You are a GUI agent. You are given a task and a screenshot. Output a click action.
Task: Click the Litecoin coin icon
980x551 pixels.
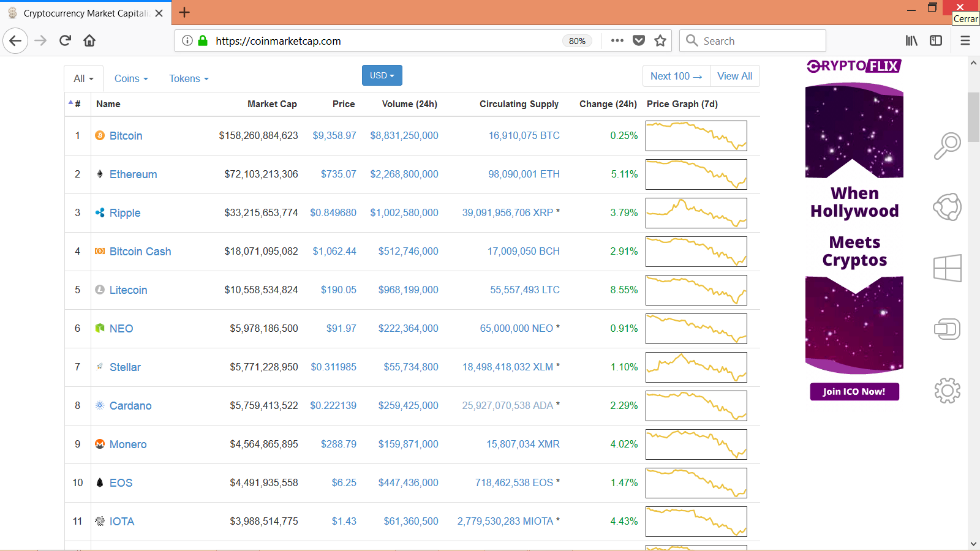99,290
